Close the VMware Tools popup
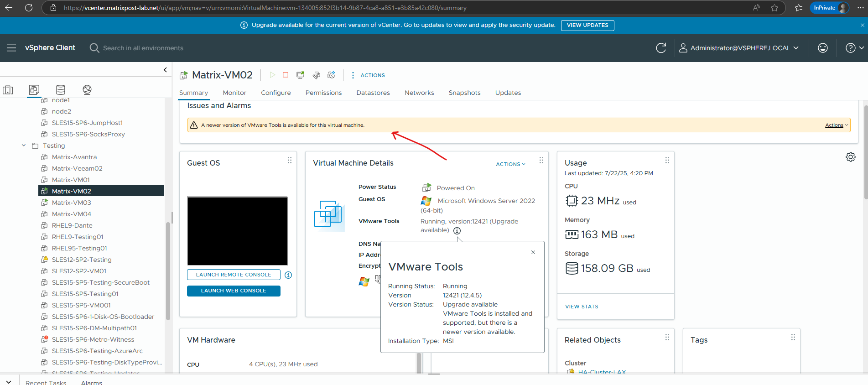The image size is (868, 385). tap(533, 252)
